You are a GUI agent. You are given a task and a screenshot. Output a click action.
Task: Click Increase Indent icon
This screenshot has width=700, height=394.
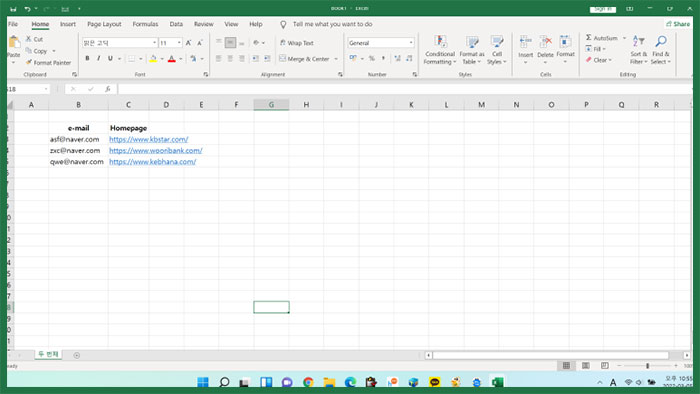[267, 58]
